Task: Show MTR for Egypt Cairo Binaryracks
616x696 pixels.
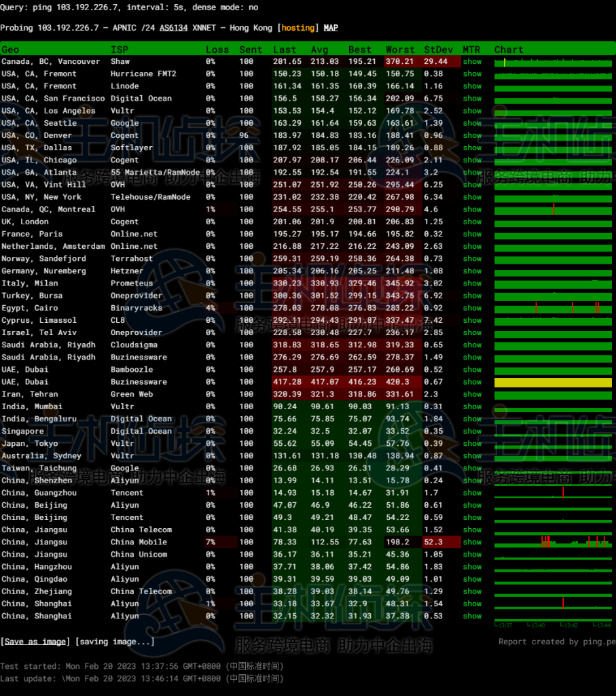Action: click(472, 308)
